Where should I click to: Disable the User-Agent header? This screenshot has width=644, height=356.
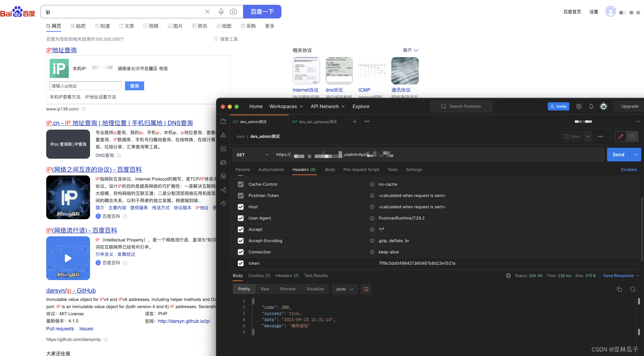pos(240,218)
